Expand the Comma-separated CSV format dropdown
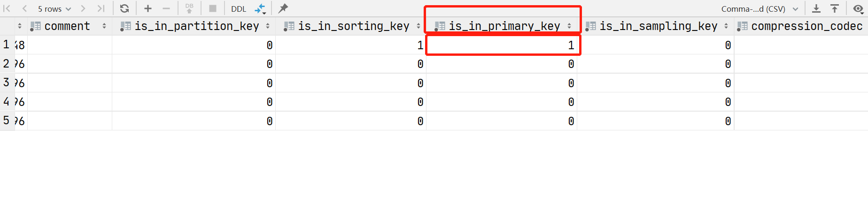The width and height of the screenshot is (868, 219). click(759, 9)
